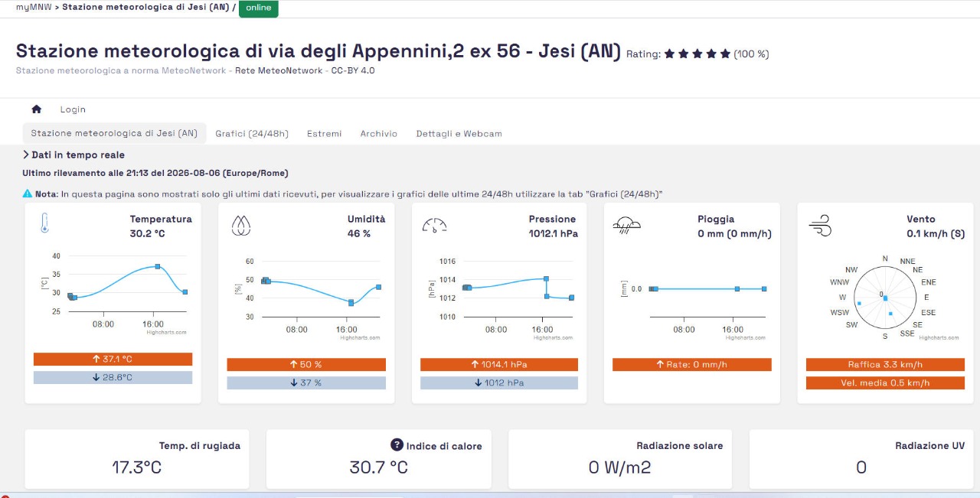Select the Dettagli e Webcam tab
This screenshot has height=498, width=980.
point(459,133)
